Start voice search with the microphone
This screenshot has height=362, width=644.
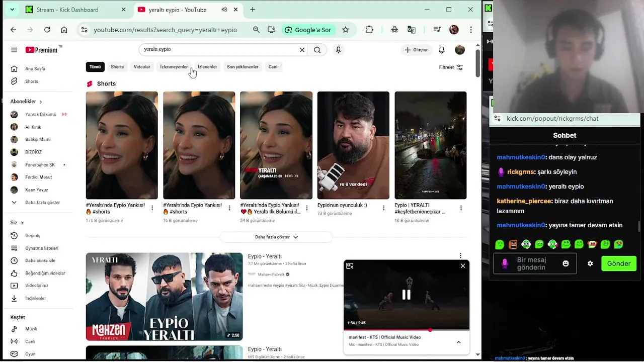338,50
